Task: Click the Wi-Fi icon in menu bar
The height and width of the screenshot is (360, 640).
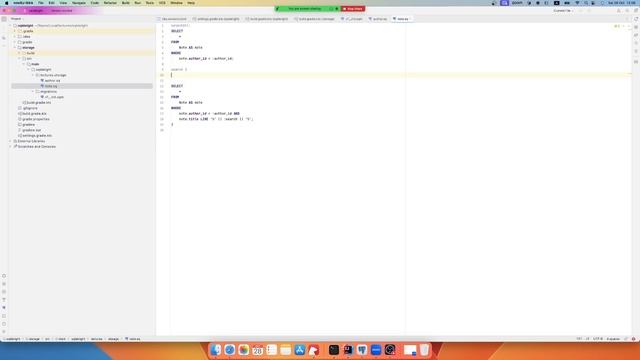Action: (x=577, y=3)
